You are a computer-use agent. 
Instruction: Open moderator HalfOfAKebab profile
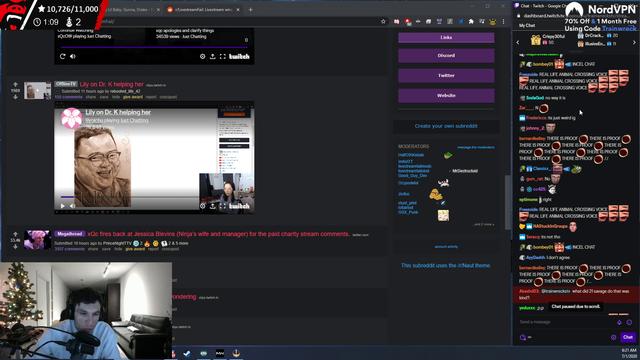[411, 155]
